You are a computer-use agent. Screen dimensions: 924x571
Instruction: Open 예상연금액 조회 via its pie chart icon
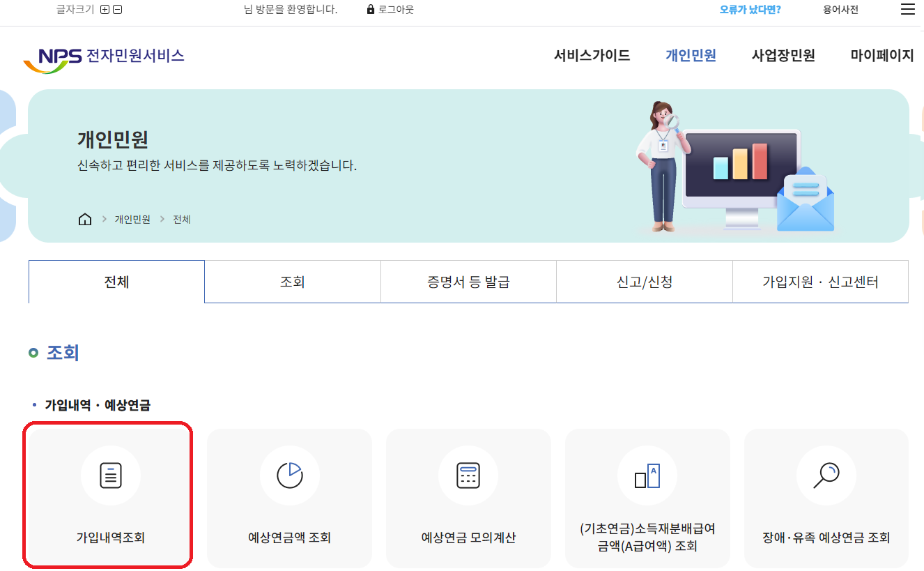289,475
